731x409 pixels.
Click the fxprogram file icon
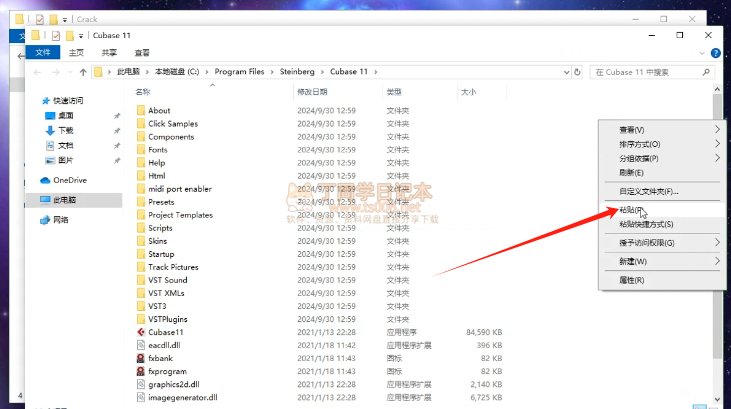click(x=141, y=371)
